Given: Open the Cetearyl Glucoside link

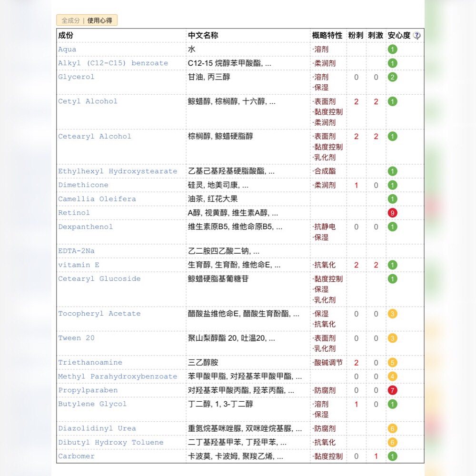Looking at the screenshot, I should pyautogui.click(x=99, y=278).
